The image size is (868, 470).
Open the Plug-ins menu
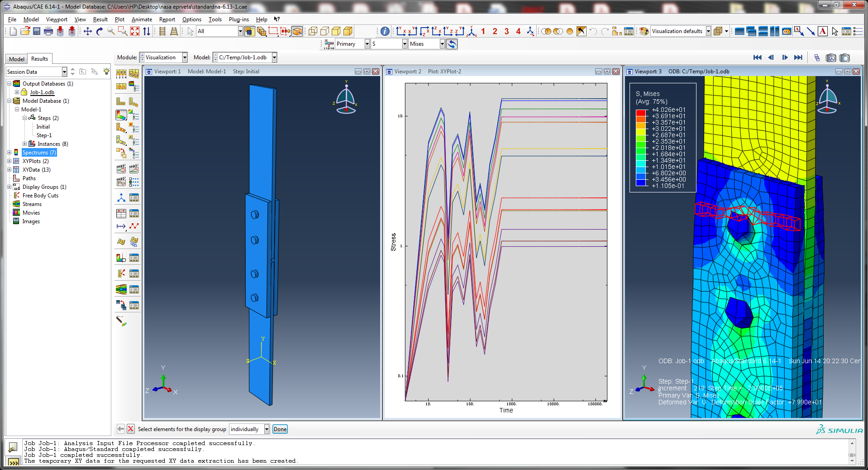tap(238, 19)
